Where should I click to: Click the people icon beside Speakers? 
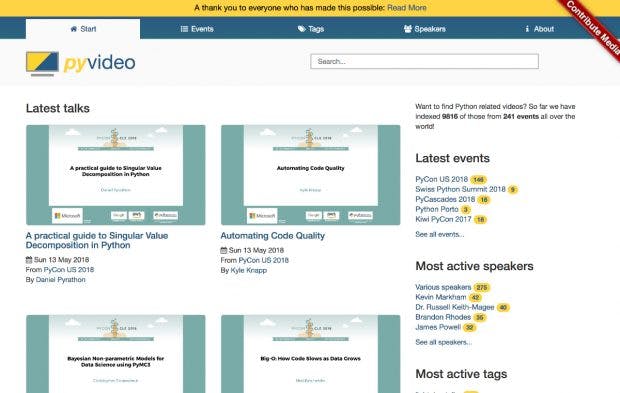click(408, 29)
